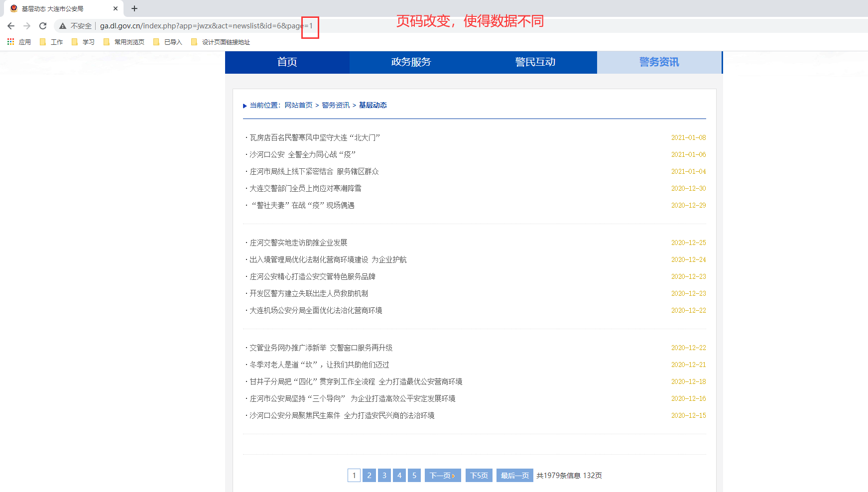Open article 瓦房店百名民警寒风中坚守大连"北大门"
The width and height of the screenshot is (868, 492).
315,137
